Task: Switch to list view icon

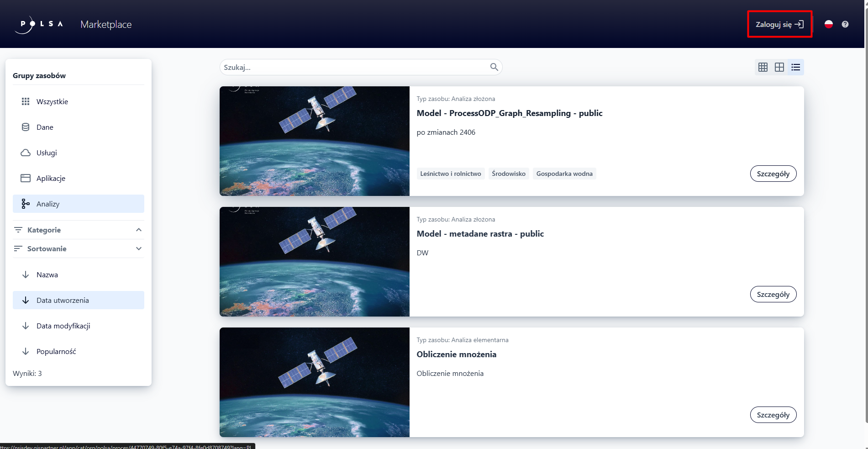Action: tap(796, 67)
